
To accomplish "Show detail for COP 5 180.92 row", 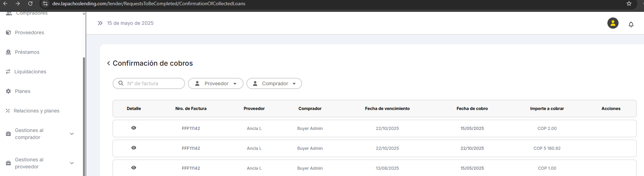I will (x=133, y=148).
